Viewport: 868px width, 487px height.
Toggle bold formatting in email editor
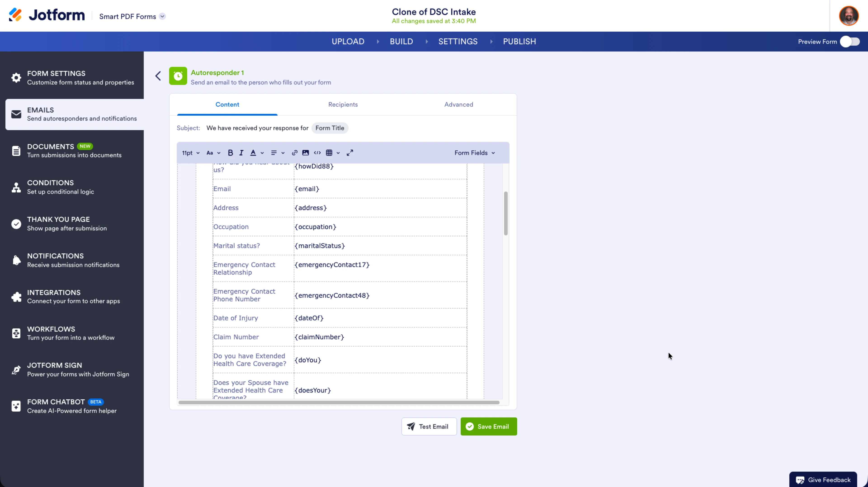(x=230, y=152)
